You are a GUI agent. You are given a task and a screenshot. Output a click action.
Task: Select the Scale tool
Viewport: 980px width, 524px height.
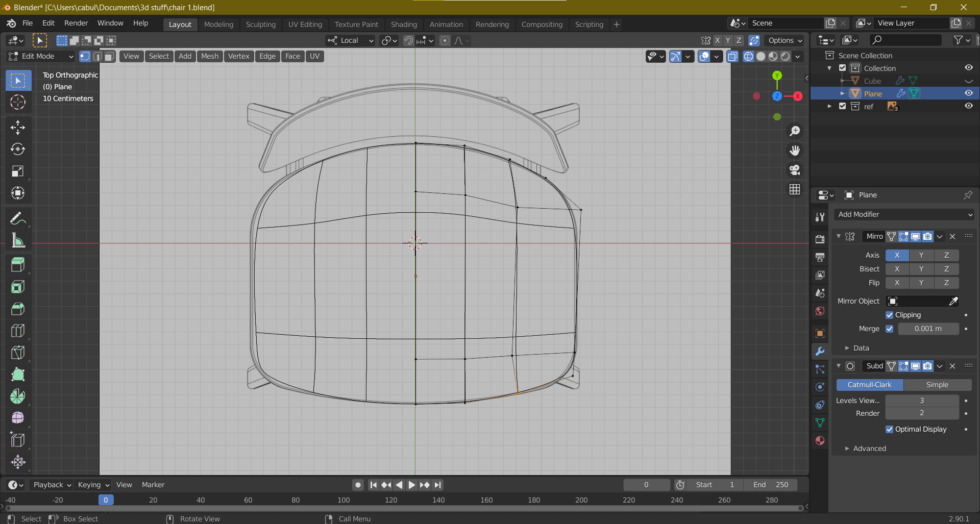pyautogui.click(x=18, y=171)
